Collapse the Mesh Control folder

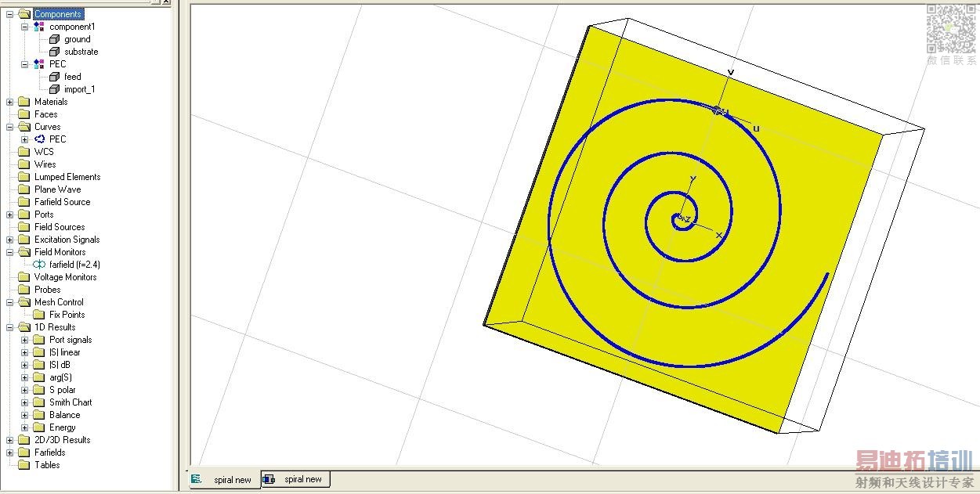(9, 302)
